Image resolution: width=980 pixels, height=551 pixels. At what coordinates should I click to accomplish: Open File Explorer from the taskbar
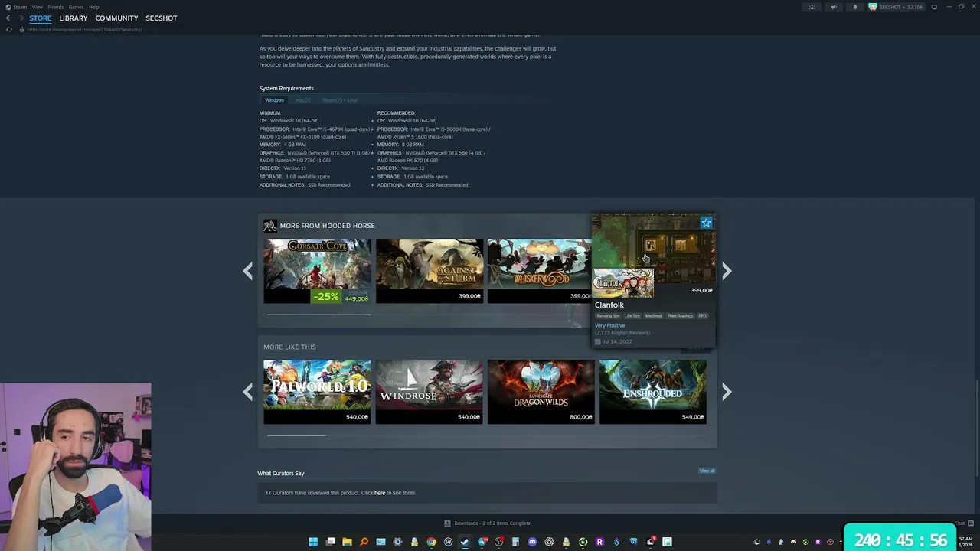tap(347, 542)
